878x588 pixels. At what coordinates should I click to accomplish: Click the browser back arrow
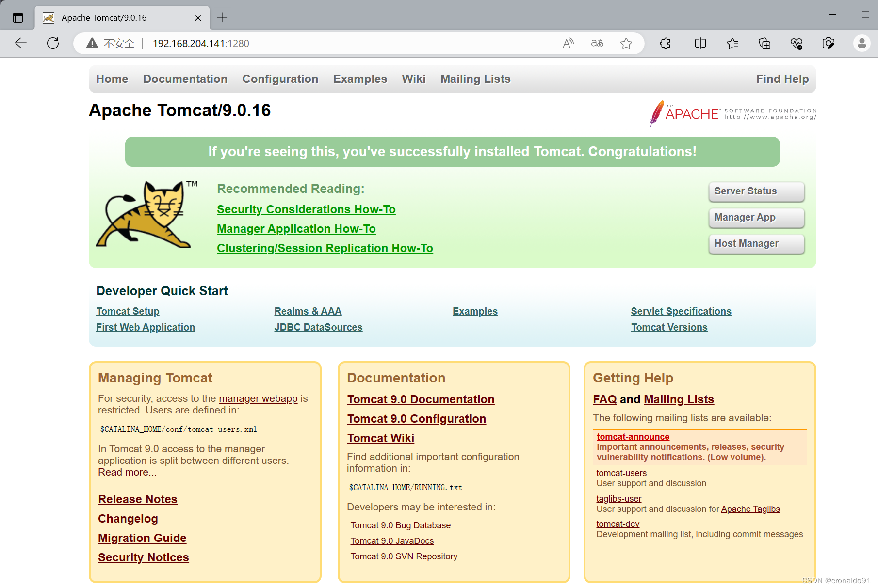21,43
